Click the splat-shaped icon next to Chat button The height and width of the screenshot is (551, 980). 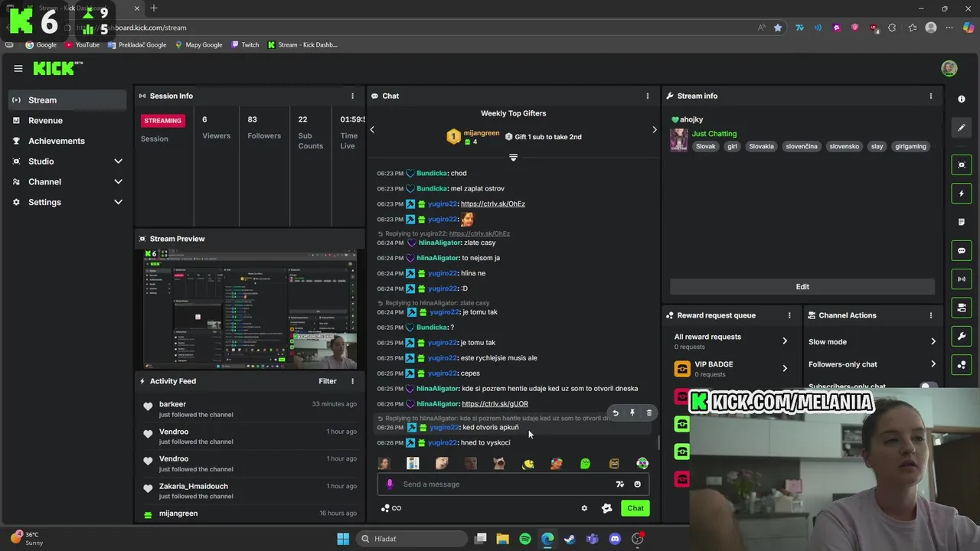point(606,508)
